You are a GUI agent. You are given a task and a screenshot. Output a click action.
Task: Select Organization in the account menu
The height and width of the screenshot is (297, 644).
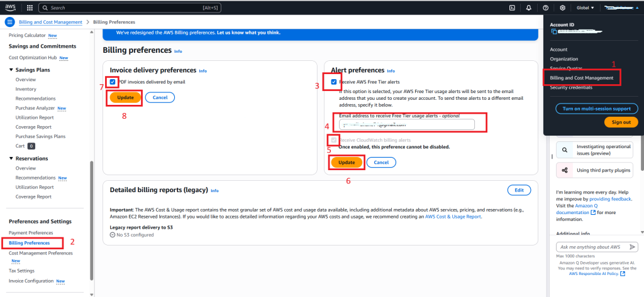point(564,58)
